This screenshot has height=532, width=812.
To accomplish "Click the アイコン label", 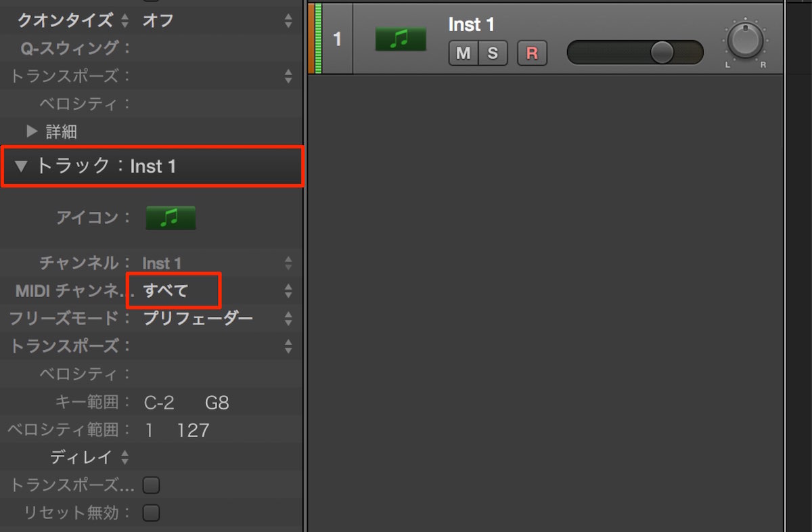I will (x=93, y=218).
